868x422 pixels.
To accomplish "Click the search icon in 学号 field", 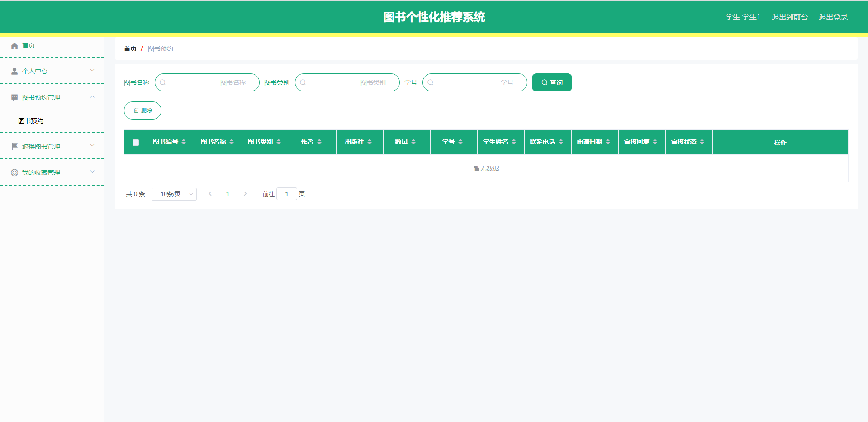I will click(x=431, y=82).
